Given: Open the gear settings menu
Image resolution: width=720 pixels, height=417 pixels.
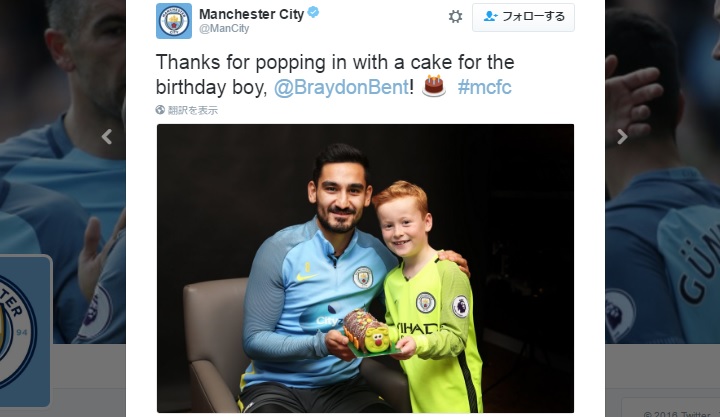Looking at the screenshot, I should [x=455, y=17].
